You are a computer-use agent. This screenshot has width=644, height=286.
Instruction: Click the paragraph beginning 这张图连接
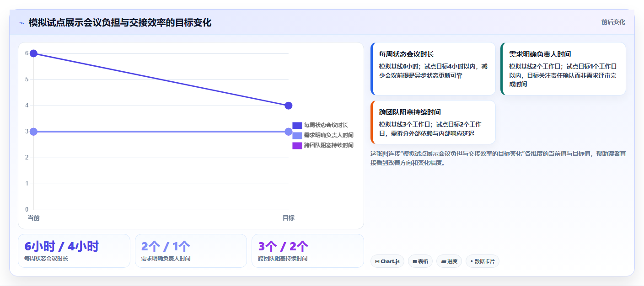498,158
